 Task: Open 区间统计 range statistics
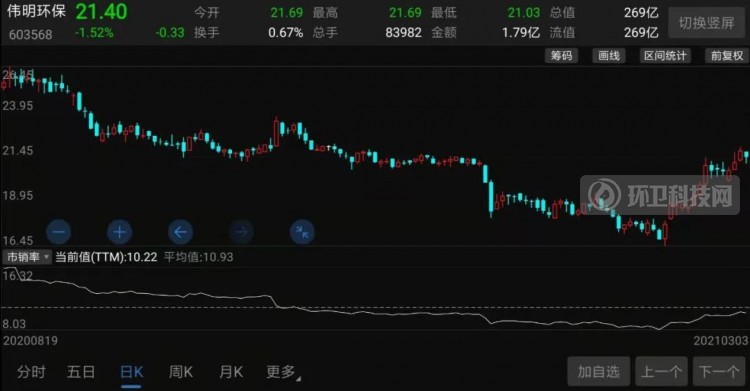click(x=665, y=56)
